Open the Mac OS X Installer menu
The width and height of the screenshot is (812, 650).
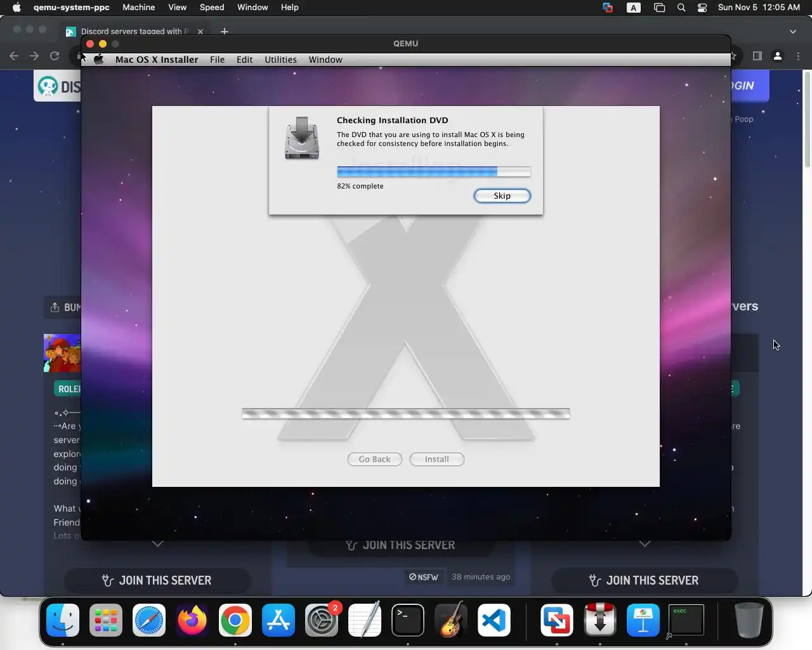pyautogui.click(x=157, y=60)
